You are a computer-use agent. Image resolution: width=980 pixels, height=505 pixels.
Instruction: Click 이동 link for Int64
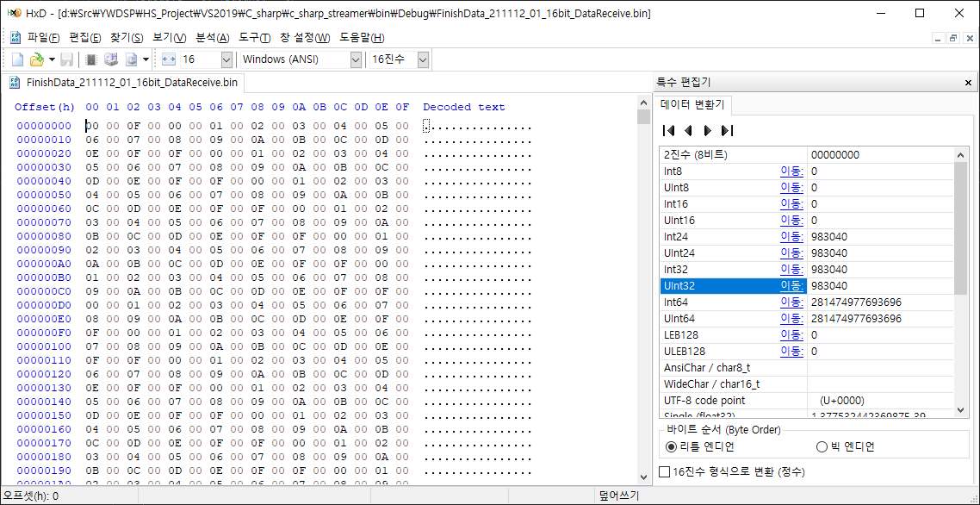(792, 302)
